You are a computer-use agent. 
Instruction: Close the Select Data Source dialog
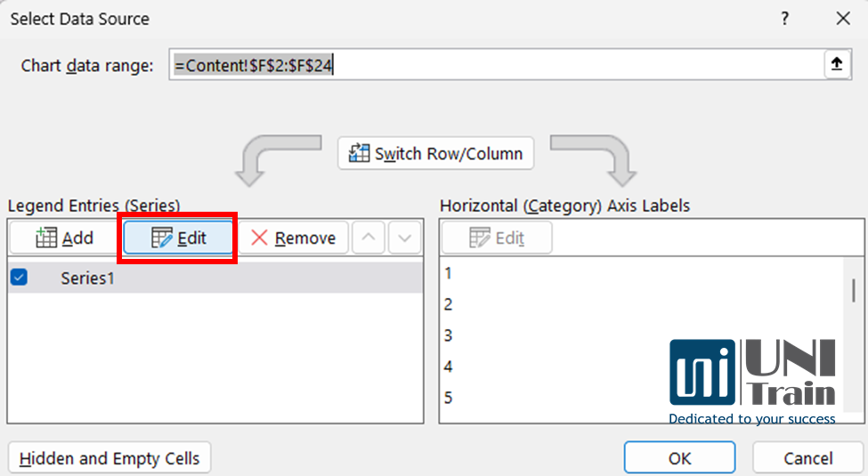(x=843, y=19)
